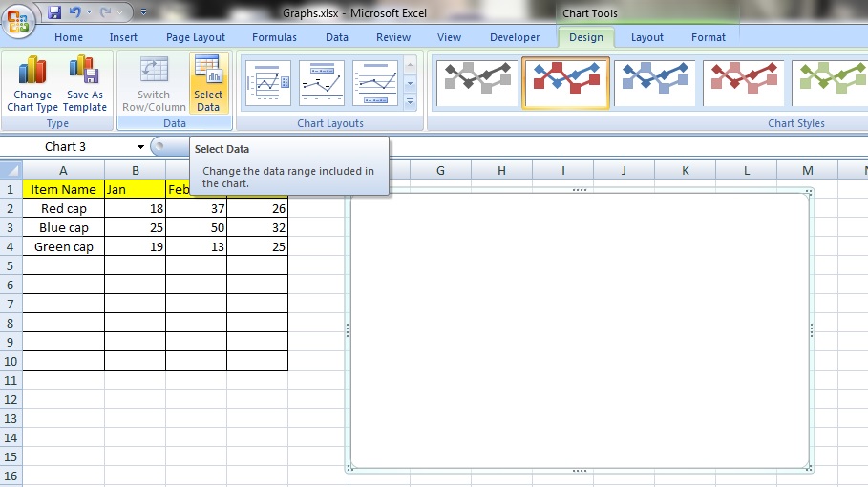Switch to the Layout tab

tap(646, 37)
